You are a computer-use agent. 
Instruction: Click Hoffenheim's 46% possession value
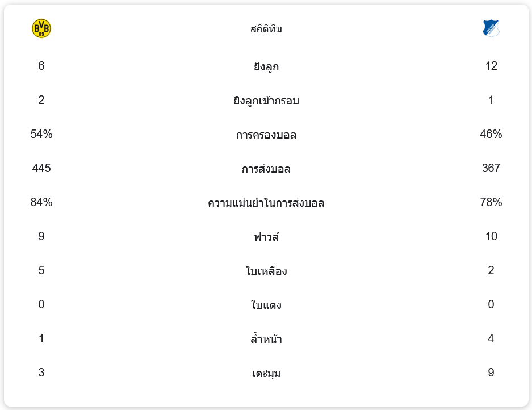click(x=491, y=134)
